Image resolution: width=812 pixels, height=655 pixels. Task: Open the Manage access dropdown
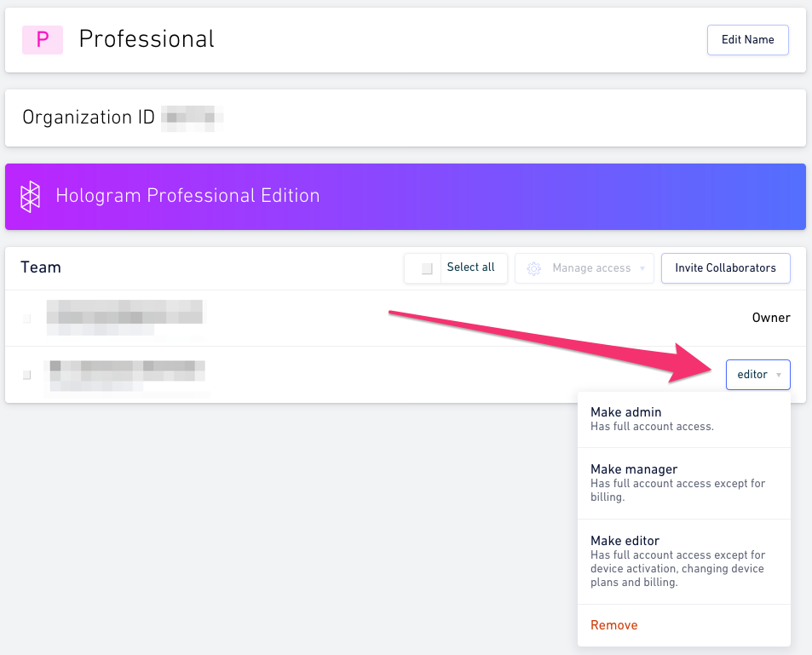(x=585, y=268)
